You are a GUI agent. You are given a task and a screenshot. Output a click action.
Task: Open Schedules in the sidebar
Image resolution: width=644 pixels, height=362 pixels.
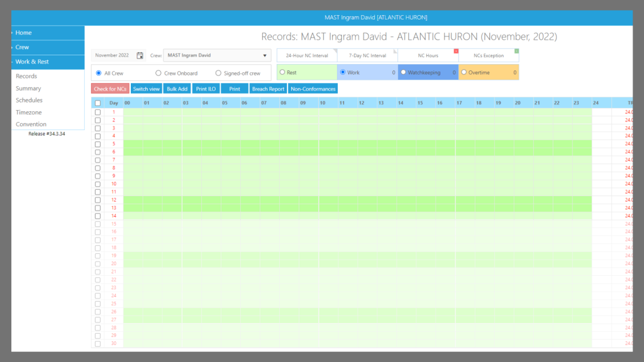click(29, 100)
